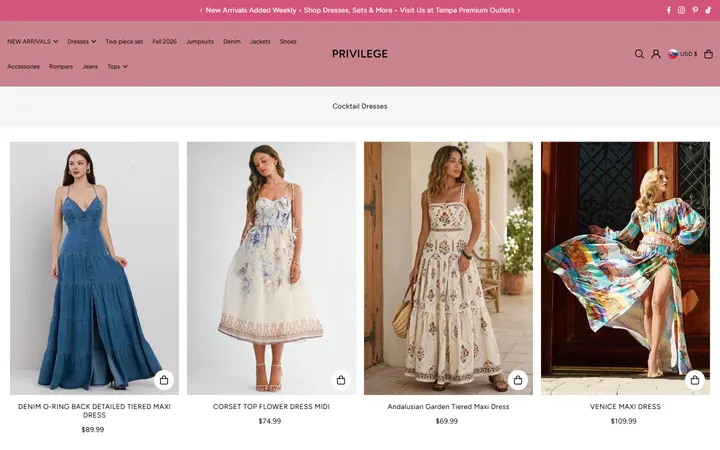The height and width of the screenshot is (450, 720).
Task: Click the PRIVILEGE store logo
Action: 360,54
